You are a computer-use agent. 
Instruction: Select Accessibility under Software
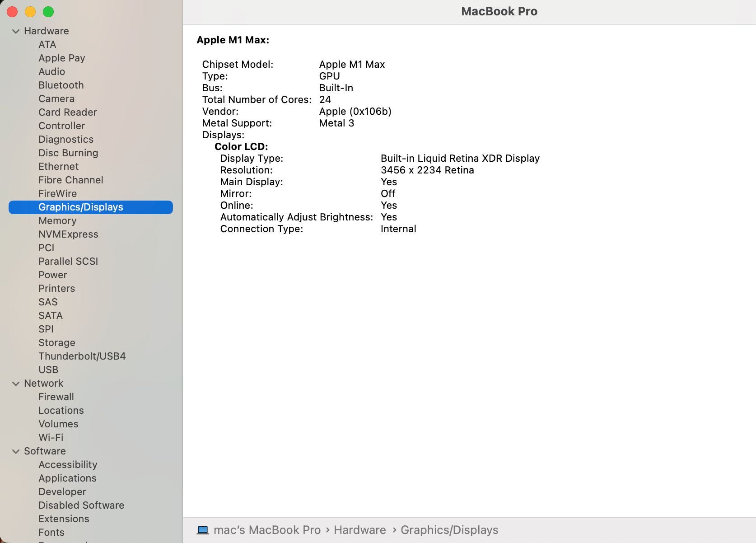click(68, 464)
